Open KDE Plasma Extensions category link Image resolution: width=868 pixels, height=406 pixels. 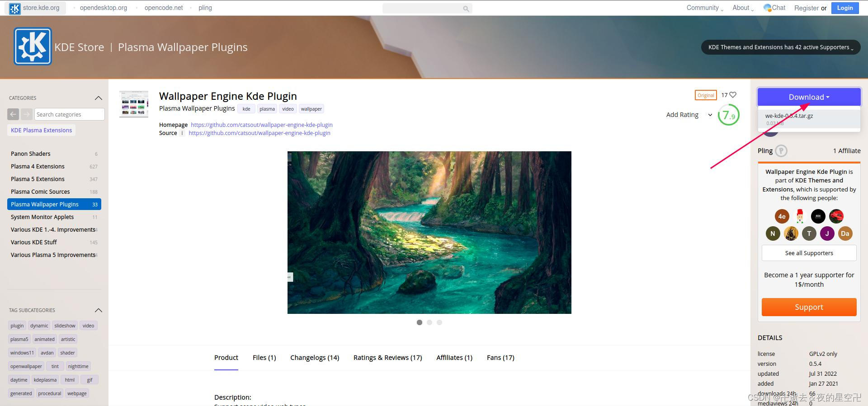(x=41, y=131)
